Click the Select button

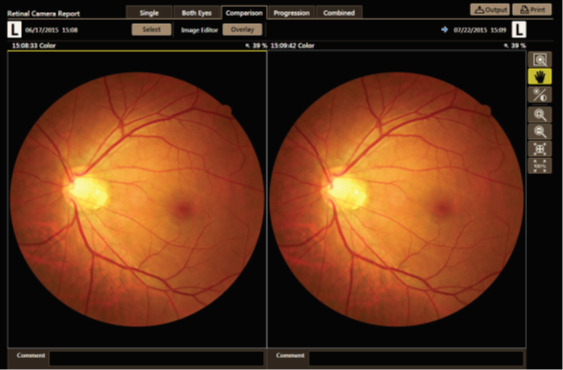[152, 29]
